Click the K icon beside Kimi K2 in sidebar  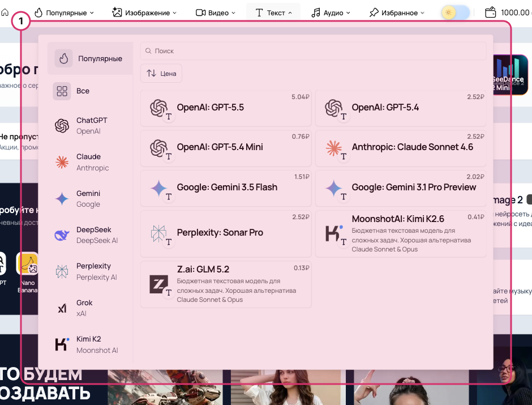pyautogui.click(x=62, y=344)
